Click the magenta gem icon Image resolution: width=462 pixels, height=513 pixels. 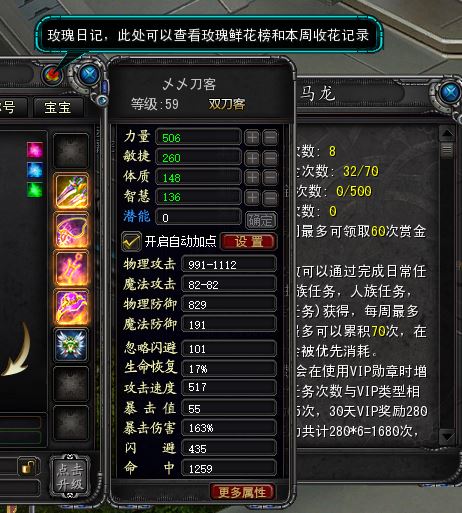pyautogui.click(x=35, y=149)
